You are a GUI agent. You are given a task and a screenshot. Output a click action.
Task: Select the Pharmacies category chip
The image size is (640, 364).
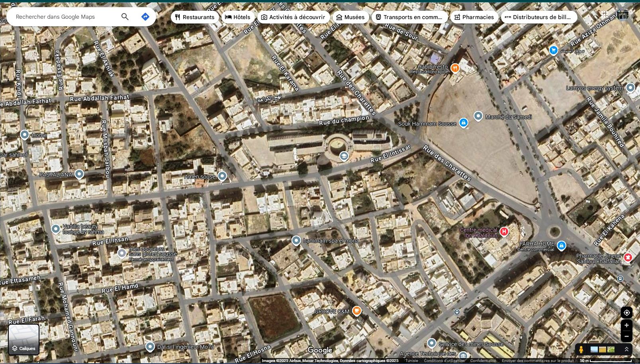point(474,17)
